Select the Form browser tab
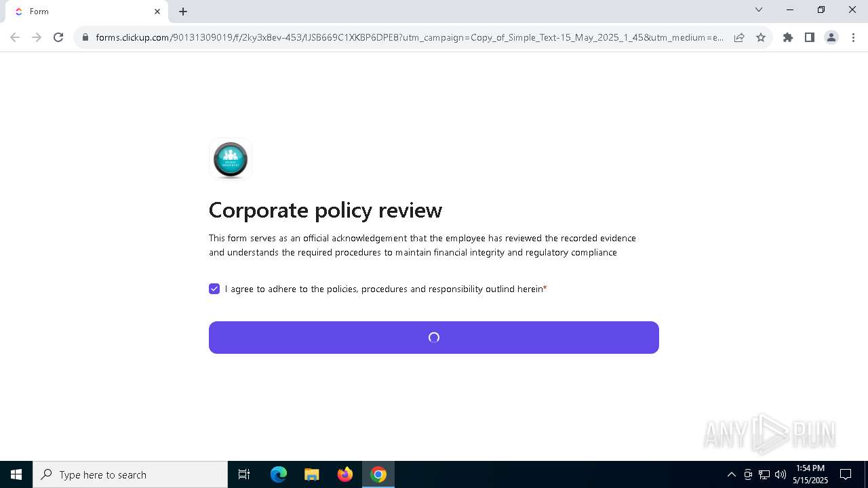 (87, 12)
